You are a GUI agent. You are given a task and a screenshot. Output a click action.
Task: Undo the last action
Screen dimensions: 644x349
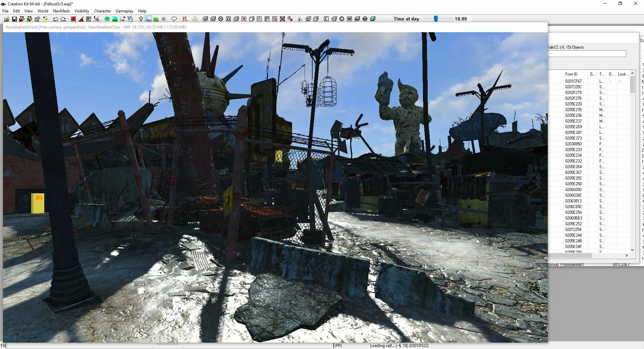click(55, 19)
